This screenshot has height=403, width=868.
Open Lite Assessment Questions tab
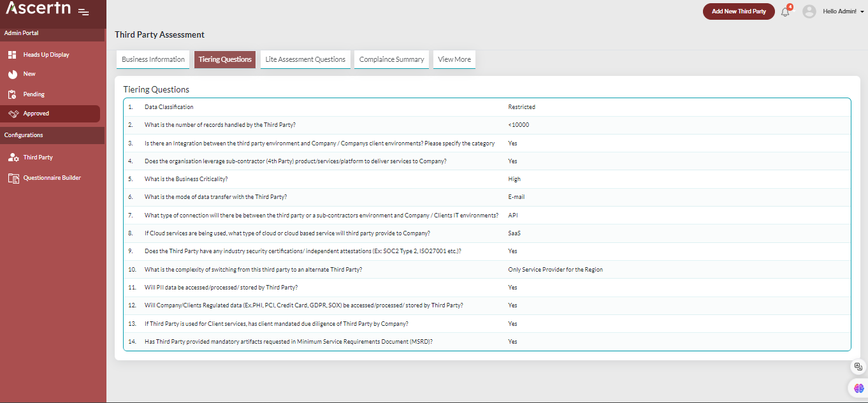(x=305, y=59)
